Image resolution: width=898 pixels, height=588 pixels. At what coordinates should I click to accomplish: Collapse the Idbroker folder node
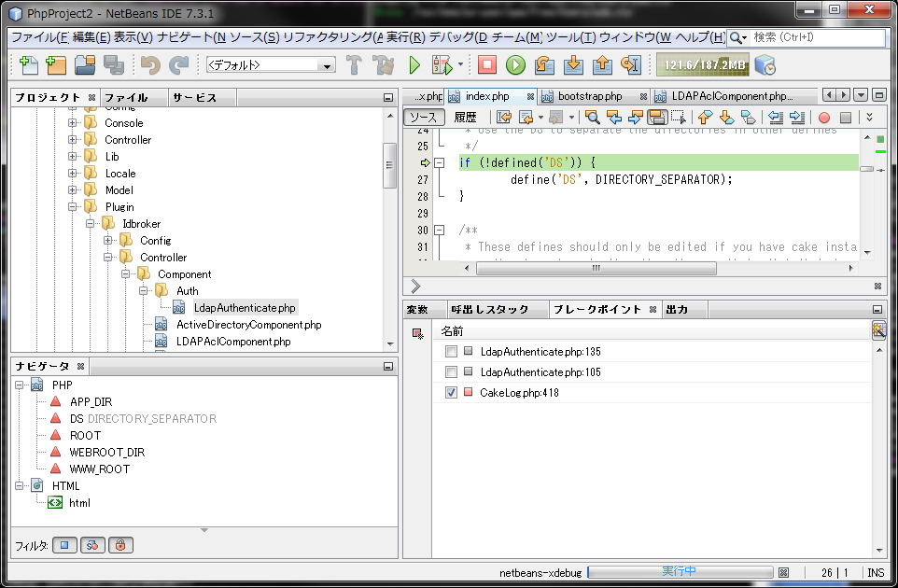90,223
